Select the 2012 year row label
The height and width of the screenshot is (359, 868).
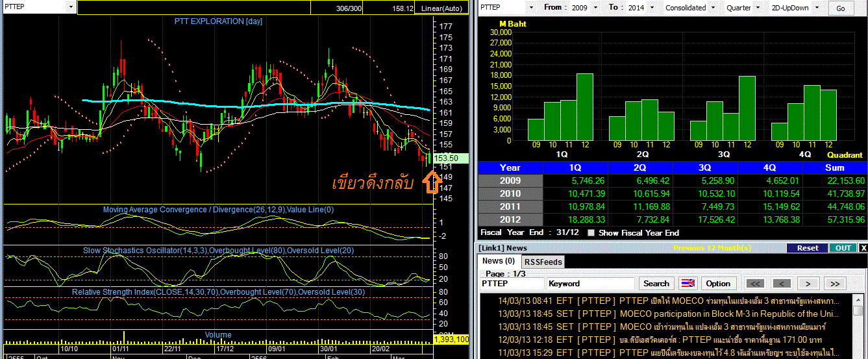[x=510, y=219]
